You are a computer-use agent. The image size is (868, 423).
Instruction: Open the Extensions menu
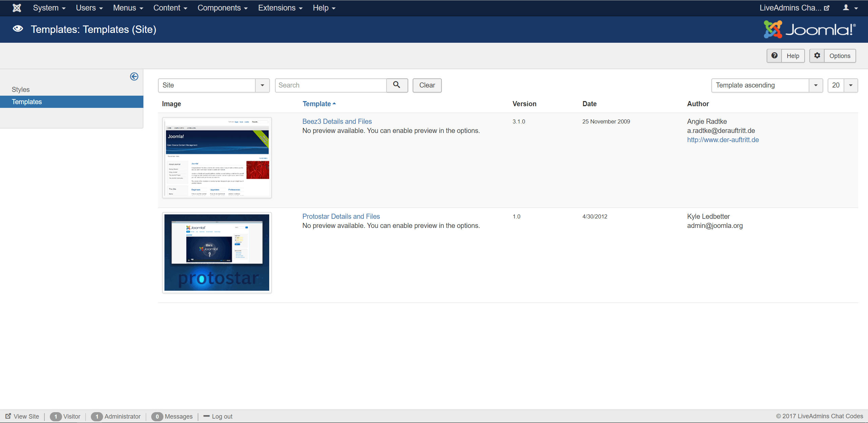(280, 8)
